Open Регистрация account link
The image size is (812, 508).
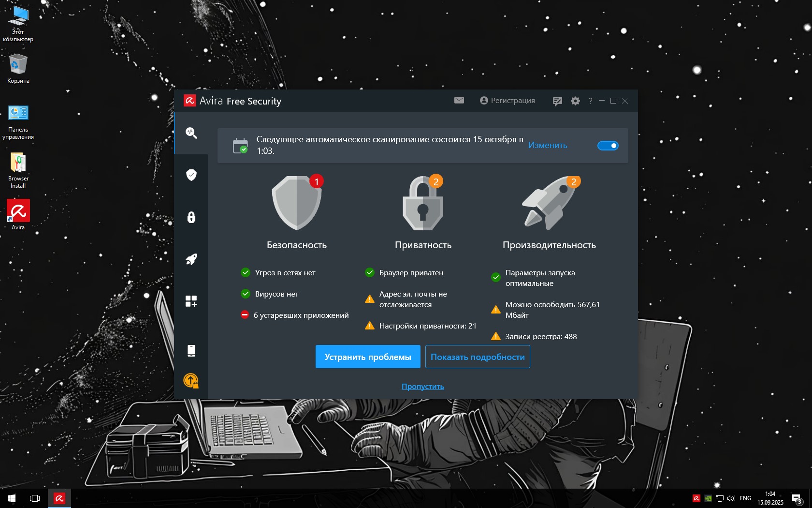[x=507, y=101]
